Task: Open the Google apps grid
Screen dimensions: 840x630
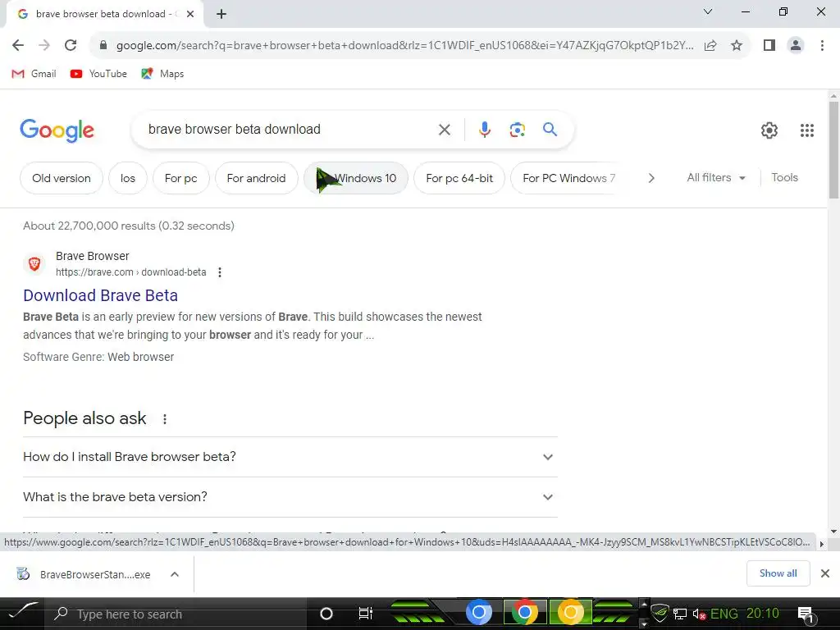Action: (x=807, y=130)
